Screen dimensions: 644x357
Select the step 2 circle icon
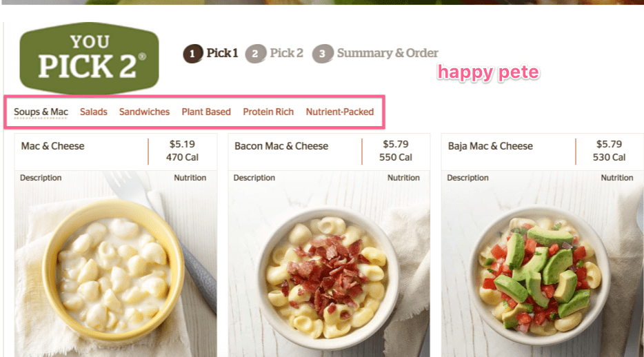tap(256, 54)
